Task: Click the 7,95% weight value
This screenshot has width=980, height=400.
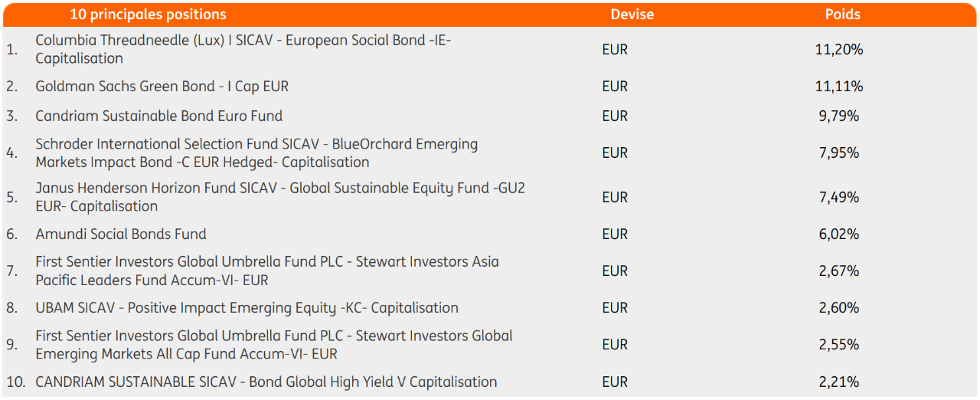Action: pos(839,153)
